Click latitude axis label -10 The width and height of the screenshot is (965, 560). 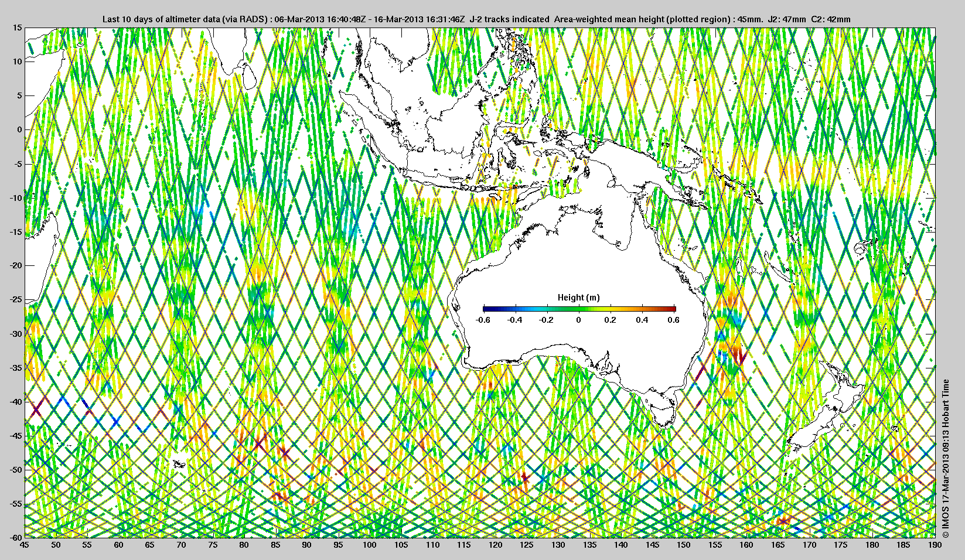[x=16, y=198]
